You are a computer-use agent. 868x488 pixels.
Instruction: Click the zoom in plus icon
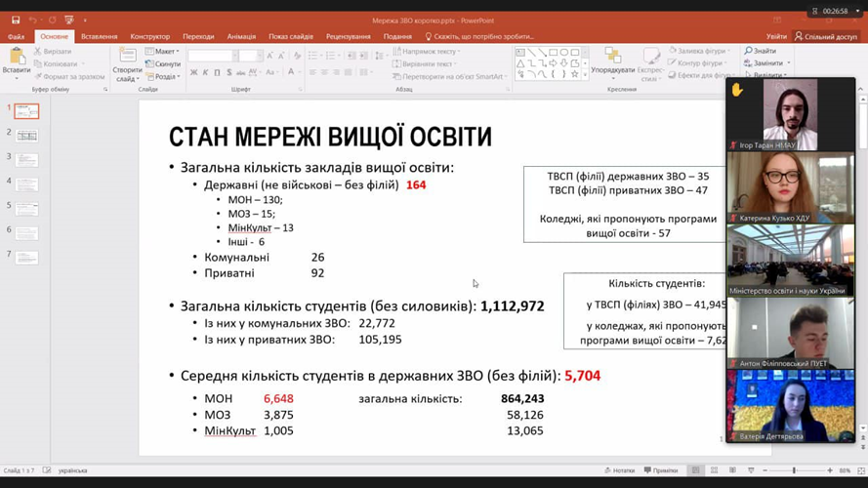click(x=829, y=470)
